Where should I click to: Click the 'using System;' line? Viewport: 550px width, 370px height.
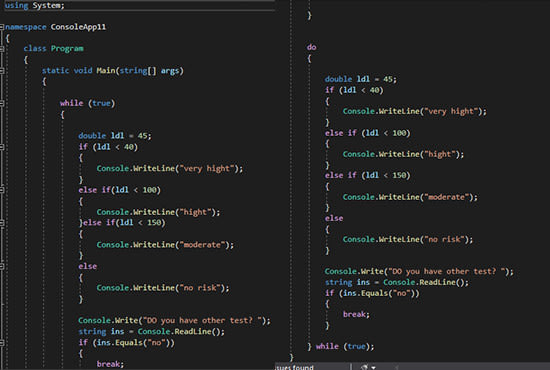click(34, 5)
